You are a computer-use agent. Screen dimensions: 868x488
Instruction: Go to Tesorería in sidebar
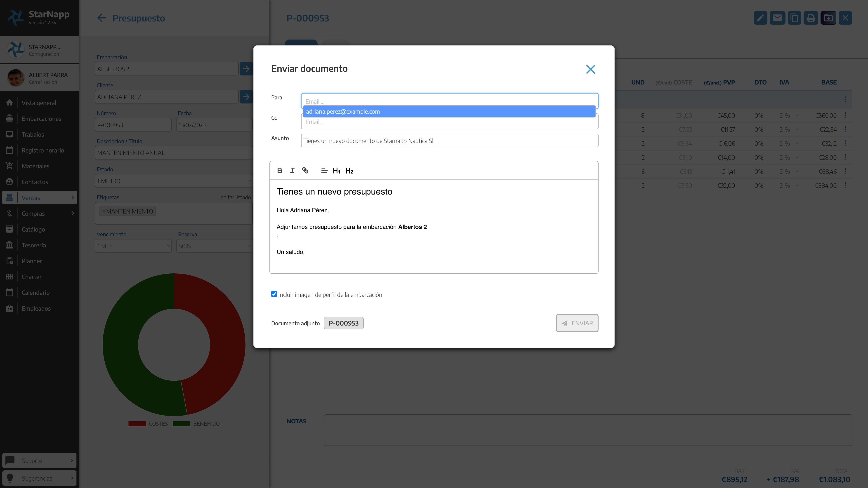click(x=34, y=245)
